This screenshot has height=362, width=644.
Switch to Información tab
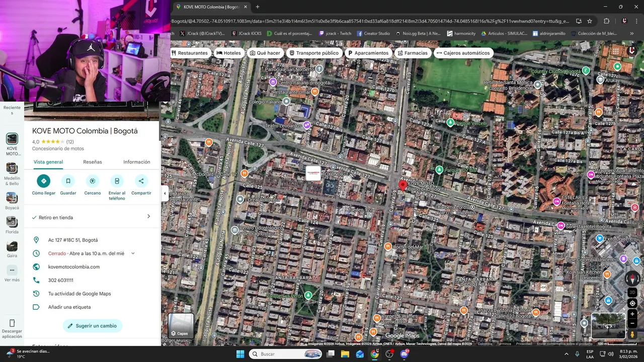click(137, 162)
